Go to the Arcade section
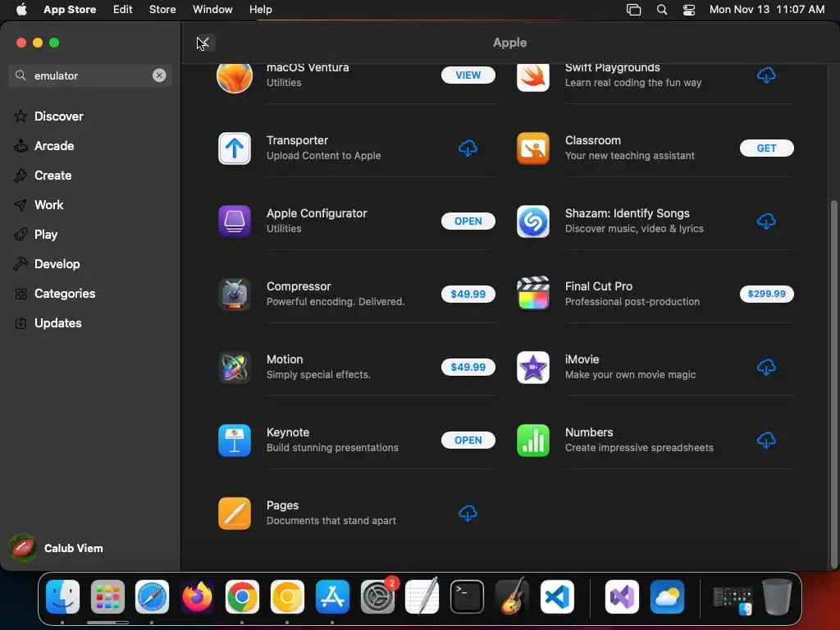840x630 pixels. [54, 146]
